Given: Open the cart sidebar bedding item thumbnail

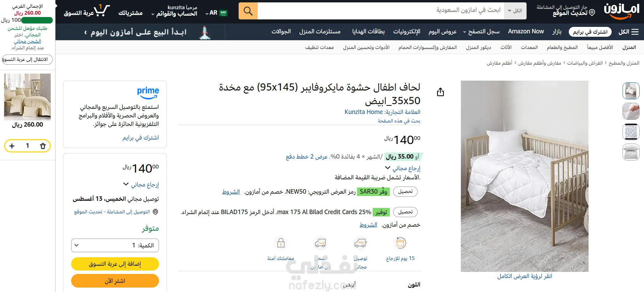Looking at the screenshot, I should pyautogui.click(x=27, y=97).
